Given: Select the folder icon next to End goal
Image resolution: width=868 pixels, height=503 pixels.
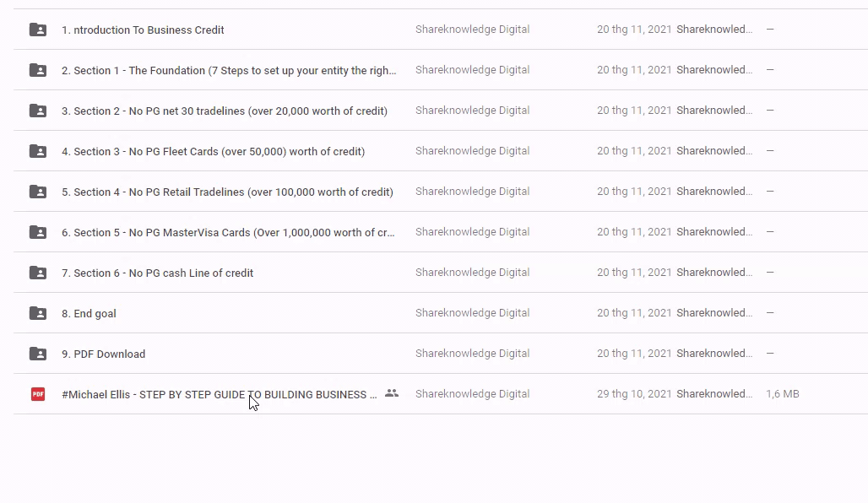Looking at the screenshot, I should 38,313.
